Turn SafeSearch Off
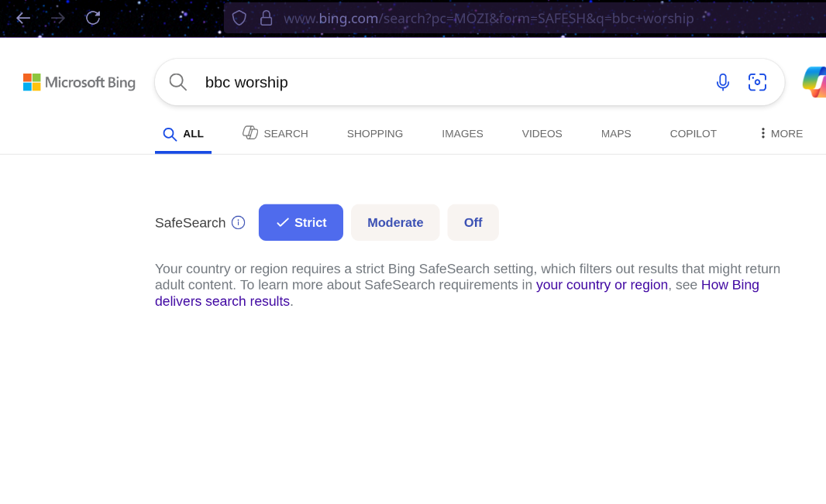 coord(473,222)
